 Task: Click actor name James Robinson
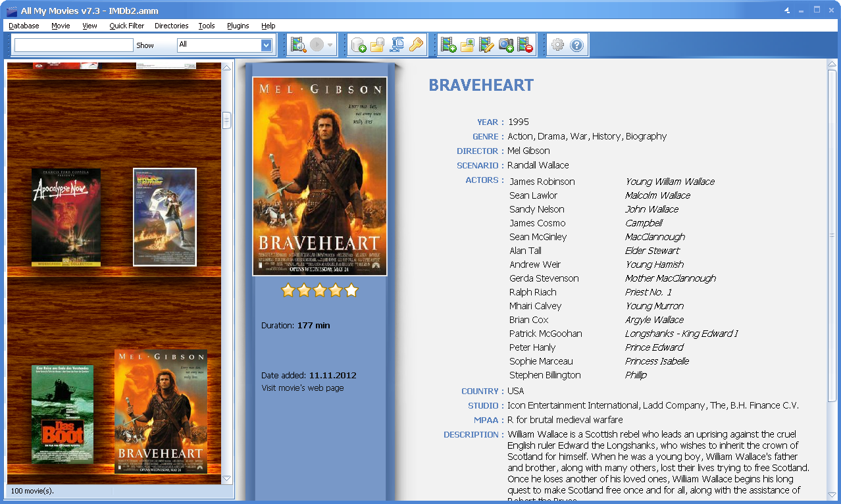[542, 182]
